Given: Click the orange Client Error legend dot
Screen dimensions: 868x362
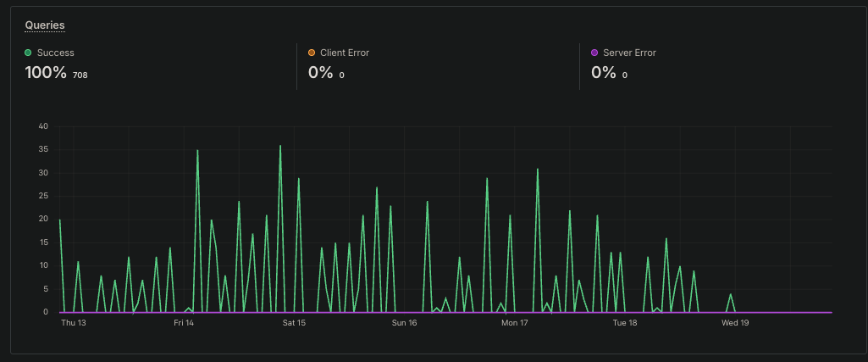Looking at the screenshot, I should pyautogui.click(x=311, y=53).
